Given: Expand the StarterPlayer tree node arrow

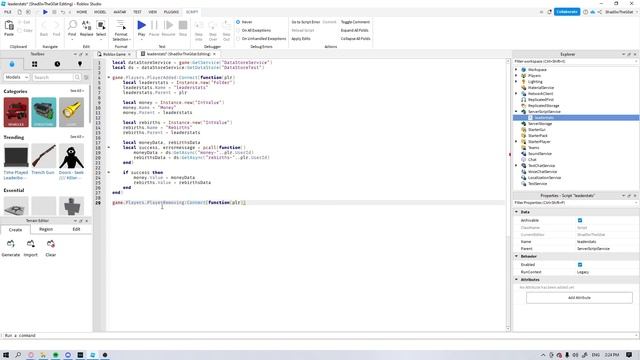Looking at the screenshot, I should 516,142.
